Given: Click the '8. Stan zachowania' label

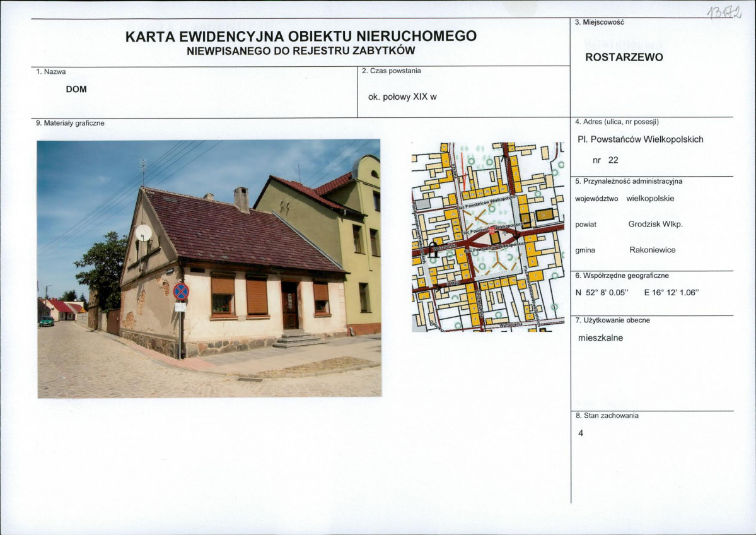Looking at the screenshot, I should (607, 415).
